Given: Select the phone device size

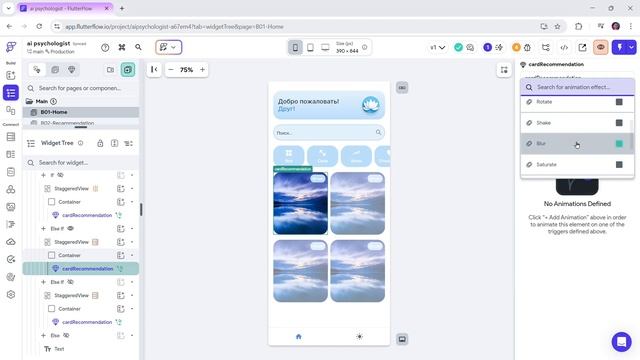Looking at the screenshot, I should pyautogui.click(x=295, y=47).
